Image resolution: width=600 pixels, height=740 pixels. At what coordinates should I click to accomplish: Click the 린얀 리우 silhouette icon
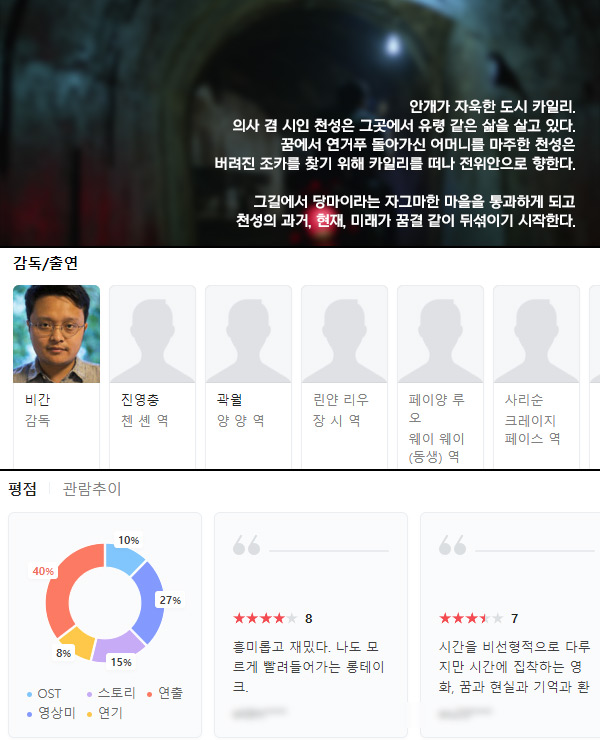coord(345,334)
